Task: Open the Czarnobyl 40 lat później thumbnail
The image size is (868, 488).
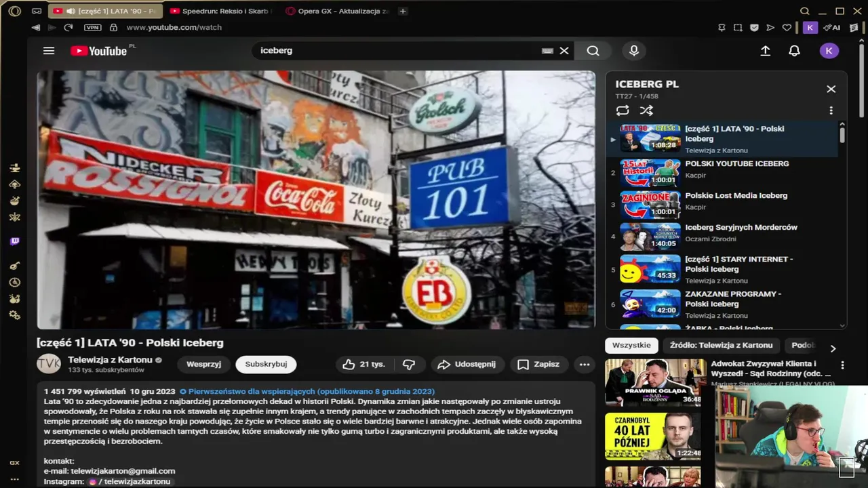Action: [654, 436]
